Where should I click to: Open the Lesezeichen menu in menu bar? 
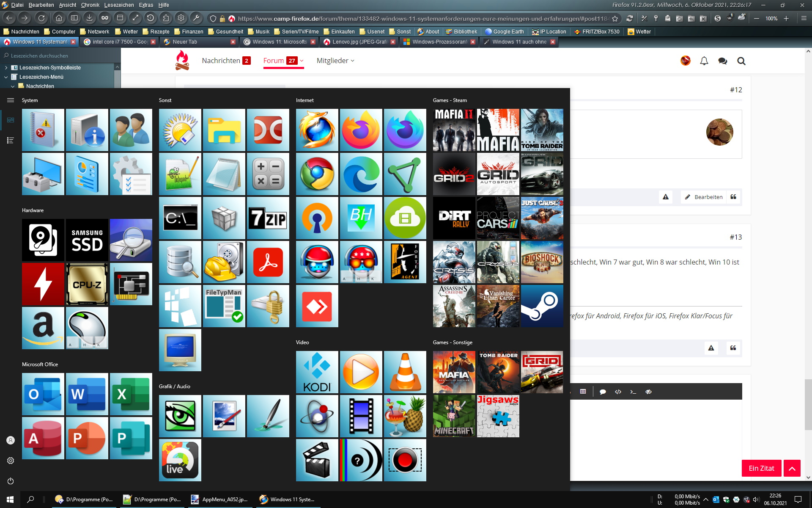click(119, 5)
